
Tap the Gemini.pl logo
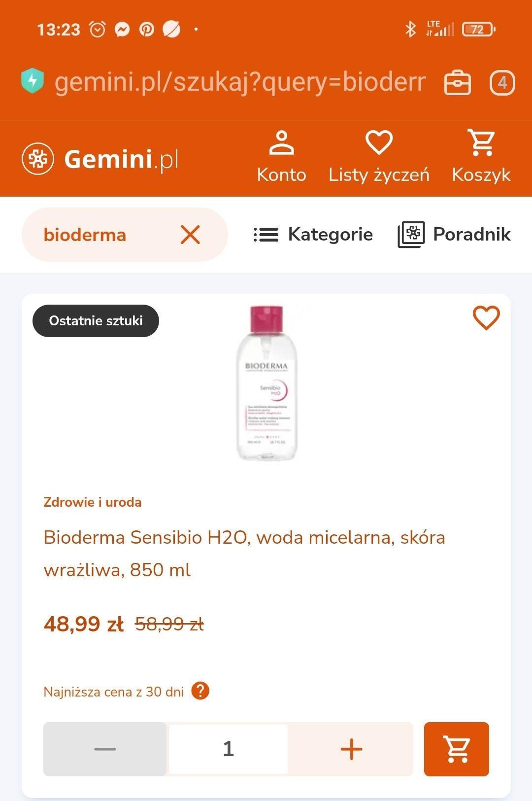tap(100, 159)
